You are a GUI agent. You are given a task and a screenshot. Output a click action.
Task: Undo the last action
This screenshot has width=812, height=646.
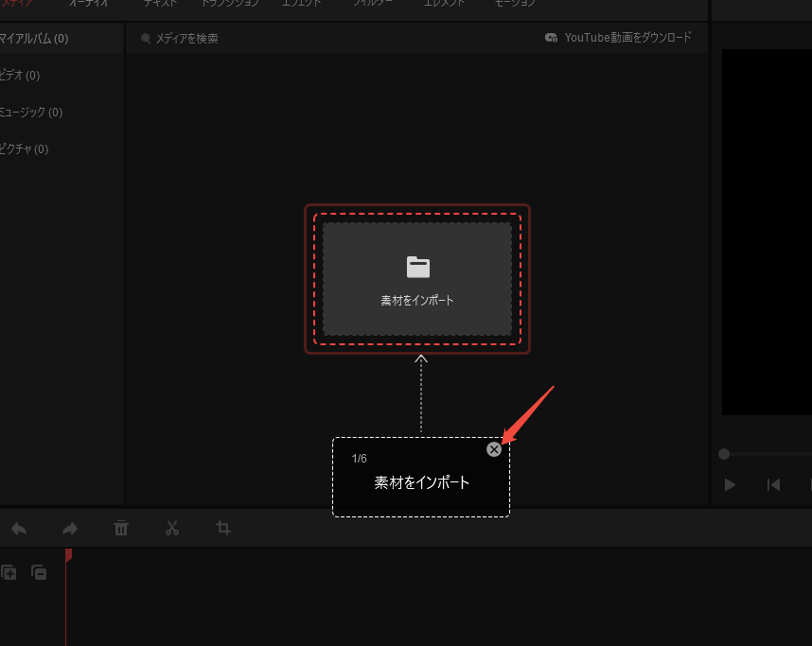[19, 529]
